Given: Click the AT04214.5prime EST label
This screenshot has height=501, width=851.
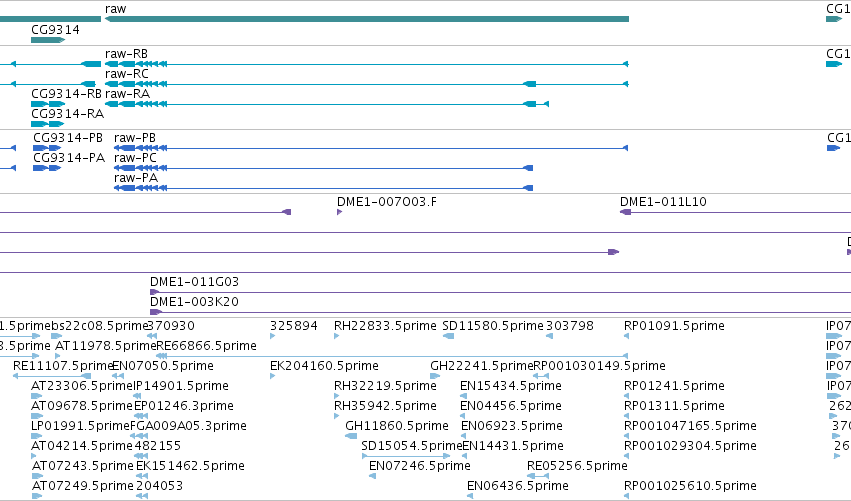Looking at the screenshot, I should (x=82, y=446).
